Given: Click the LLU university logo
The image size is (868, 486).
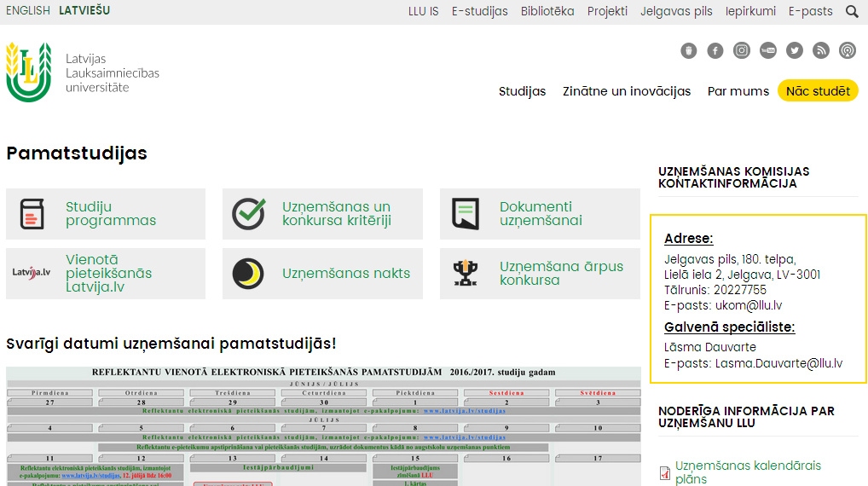Looking at the screenshot, I should (x=28, y=72).
